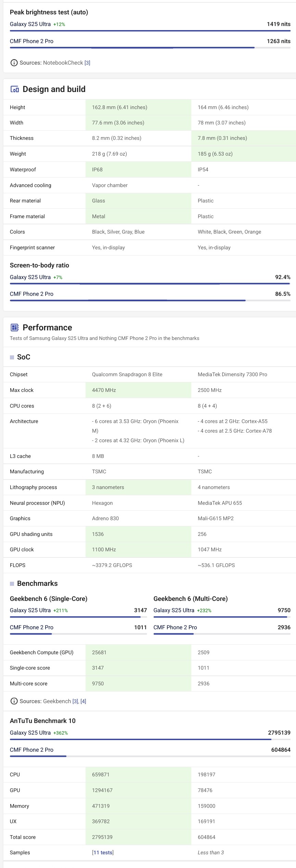This screenshot has height=868, width=296.
Task: Click the '471319' AnTuTu memory cell
Action: pyautogui.click(x=138, y=806)
